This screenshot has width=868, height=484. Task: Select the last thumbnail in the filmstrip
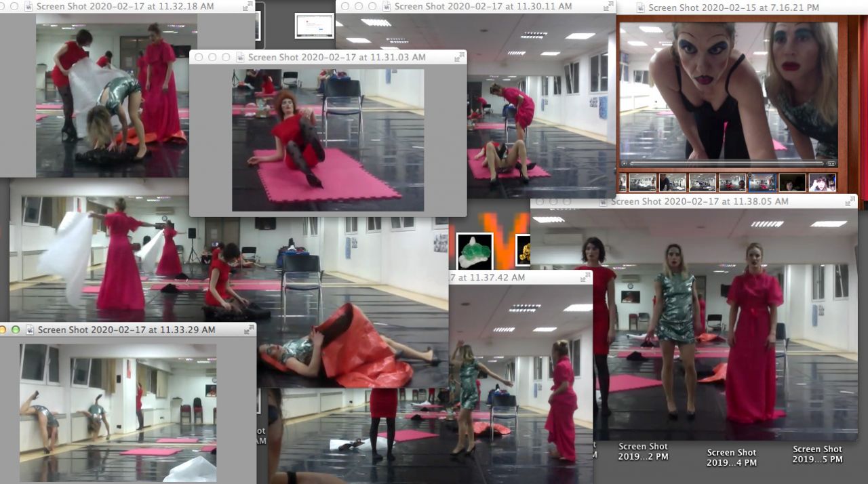coord(822,182)
